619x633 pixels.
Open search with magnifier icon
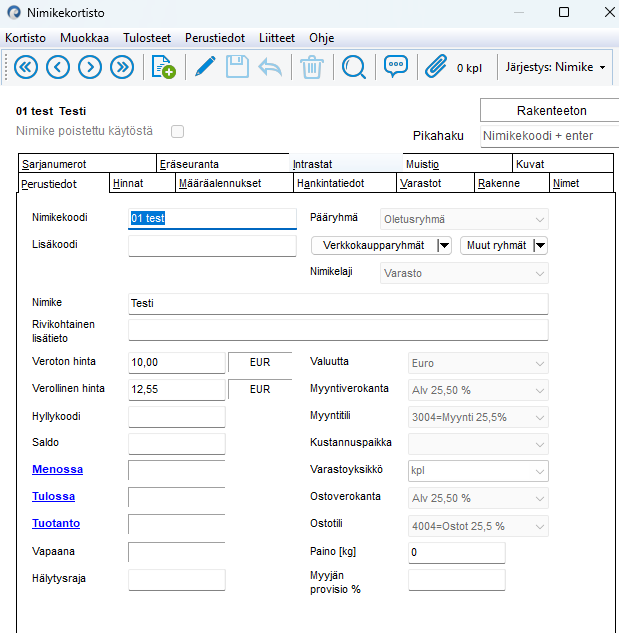coord(354,67)
